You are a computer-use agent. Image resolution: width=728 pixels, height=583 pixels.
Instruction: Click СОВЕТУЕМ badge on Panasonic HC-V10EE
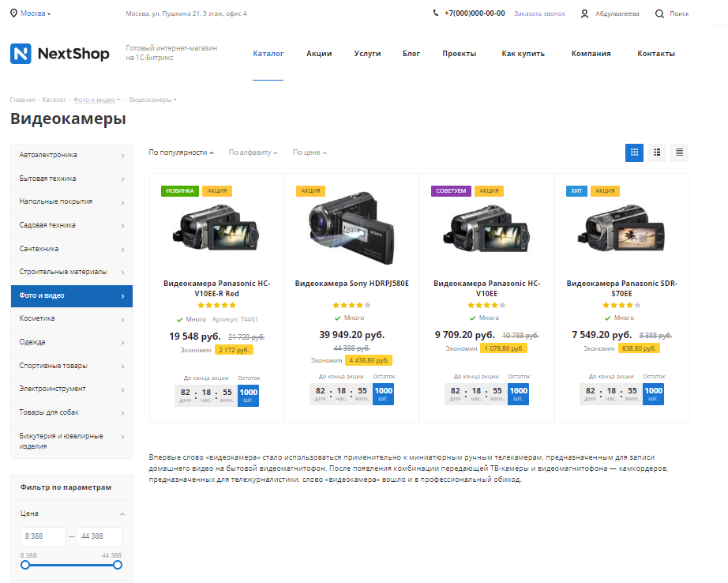451,191
